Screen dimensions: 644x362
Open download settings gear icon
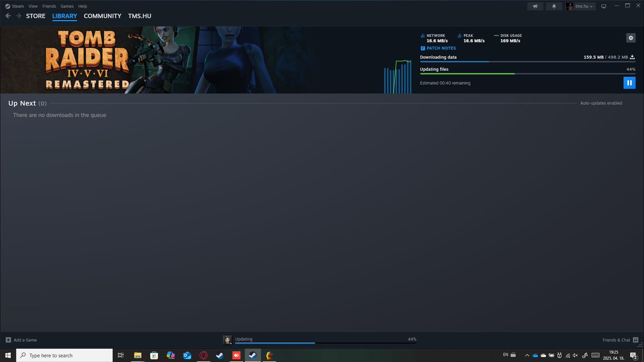tap(631, 38)
